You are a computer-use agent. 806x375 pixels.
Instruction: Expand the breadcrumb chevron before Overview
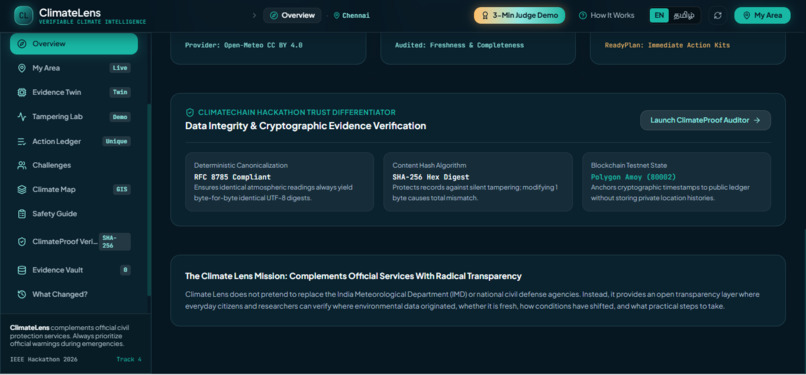point(254,15)
